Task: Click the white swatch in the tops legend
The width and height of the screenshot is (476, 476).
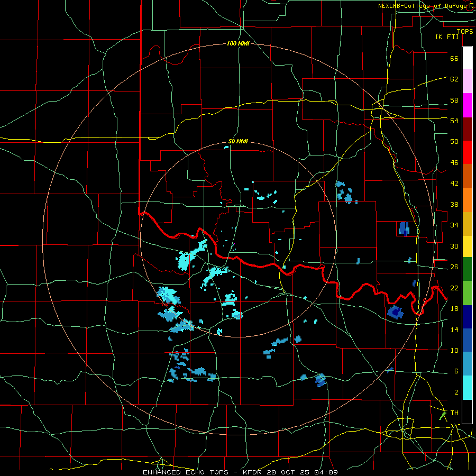Action: pyautogui.click(x=467, y=58)
